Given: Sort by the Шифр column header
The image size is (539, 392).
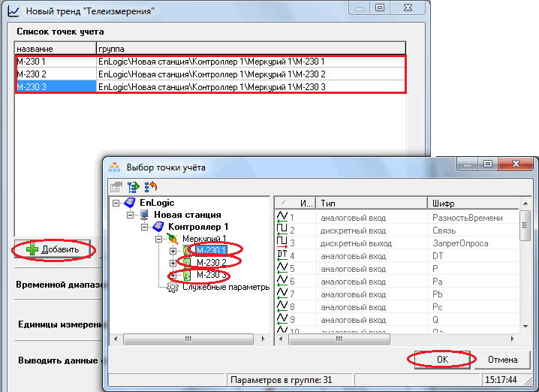Looking at the screenshot, I should pyautogui.click(x=474, y=204).
